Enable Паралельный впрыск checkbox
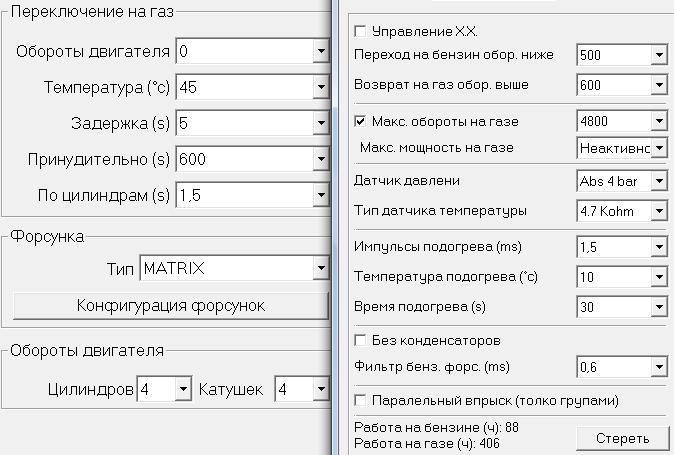The image size is (674, 455). (x=361, y=401)
